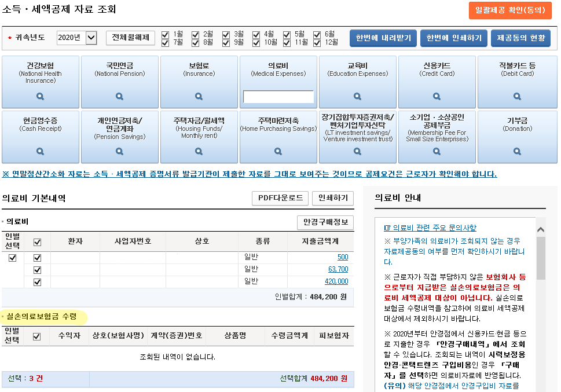Open the 63,700 amount link

(338, 269)
